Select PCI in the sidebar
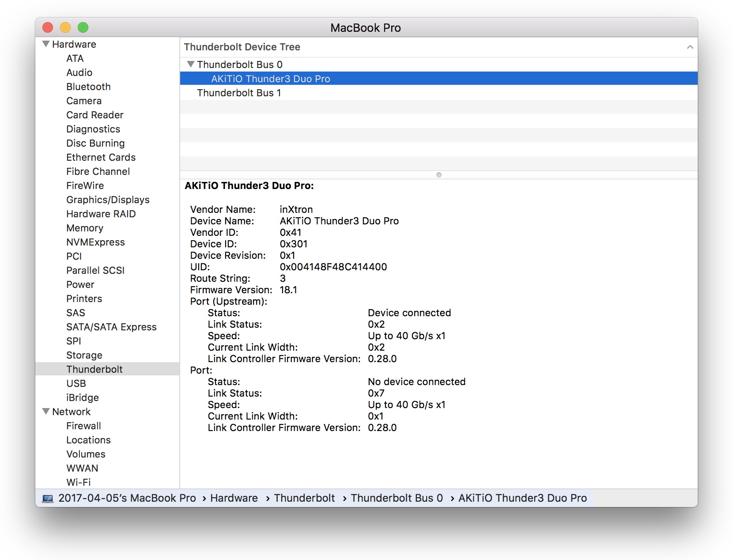Screen dimensions: 733x560 point(74,256)
